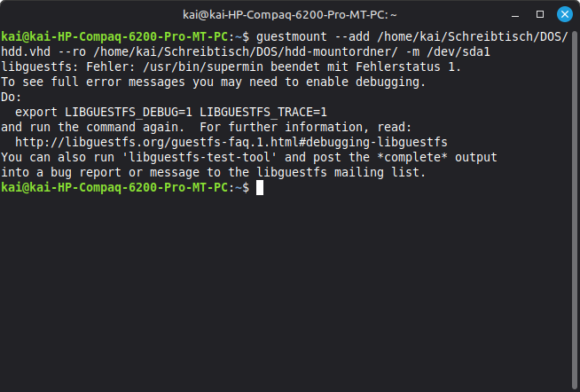Screen dimensions: 580x392
Task: Close the terminal window
Action: point(564,14)
